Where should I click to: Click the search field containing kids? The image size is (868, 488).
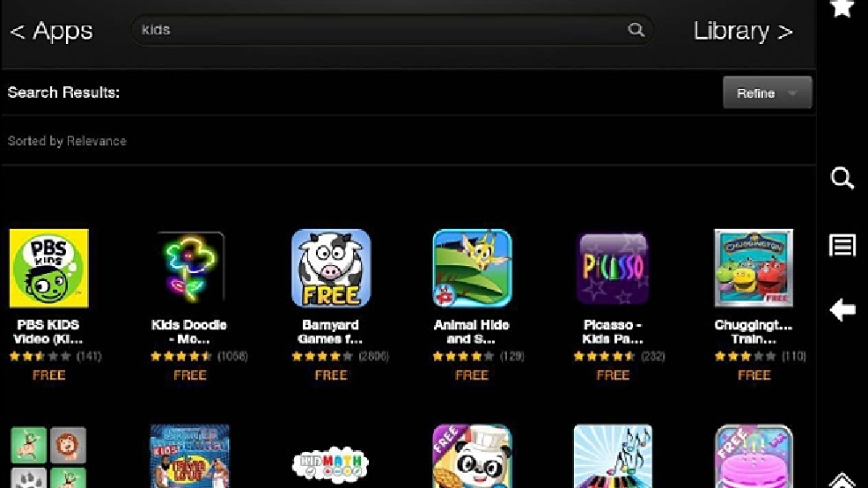point(392,30)
